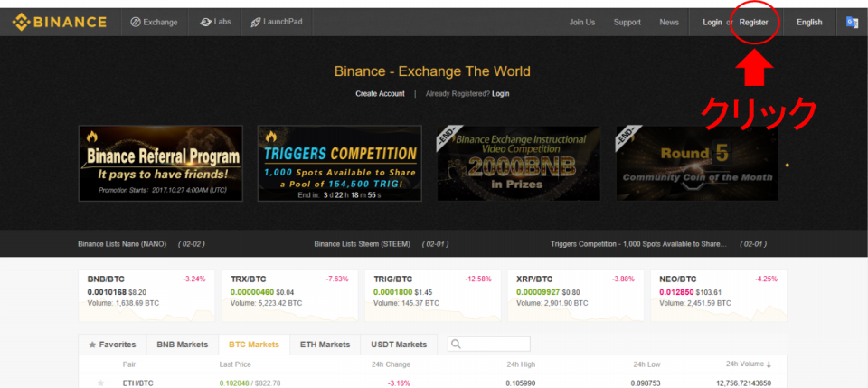Open the Binance Referral Program banner
Viewport: 868px width, 388px height.
tap(161, 164)
